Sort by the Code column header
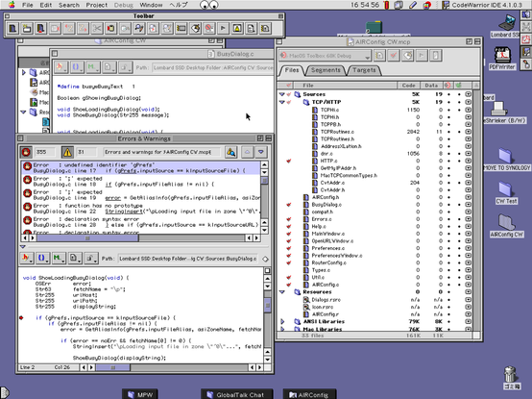 coord(408,86)
